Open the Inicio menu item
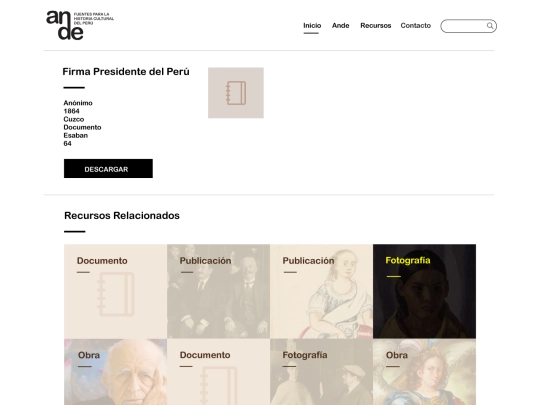This screenshot has width=540, height=405. (x=312, y=25)
